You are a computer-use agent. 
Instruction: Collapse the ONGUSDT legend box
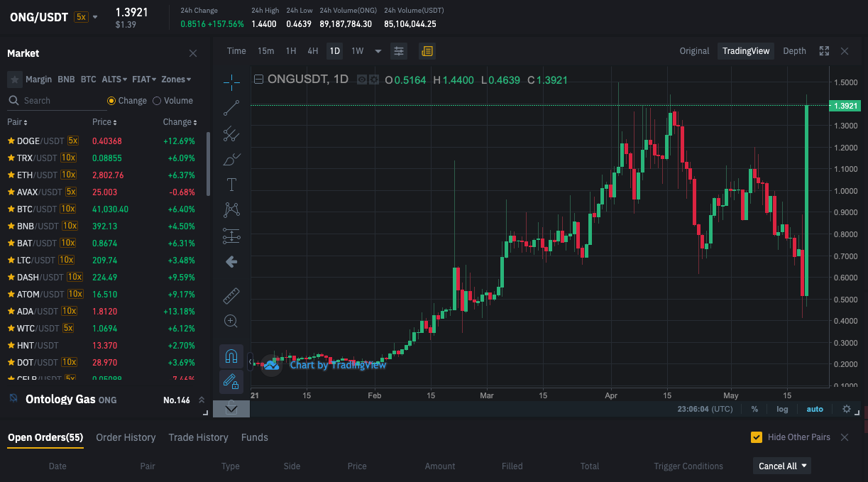tap(258, 80)
